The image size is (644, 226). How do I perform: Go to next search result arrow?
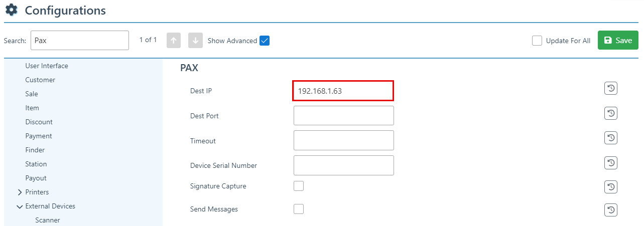(195, 41)
